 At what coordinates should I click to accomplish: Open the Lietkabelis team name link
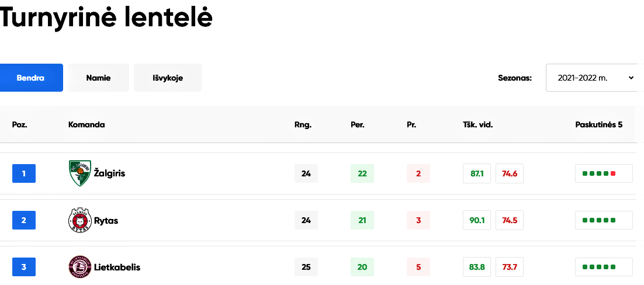(117, 267)
